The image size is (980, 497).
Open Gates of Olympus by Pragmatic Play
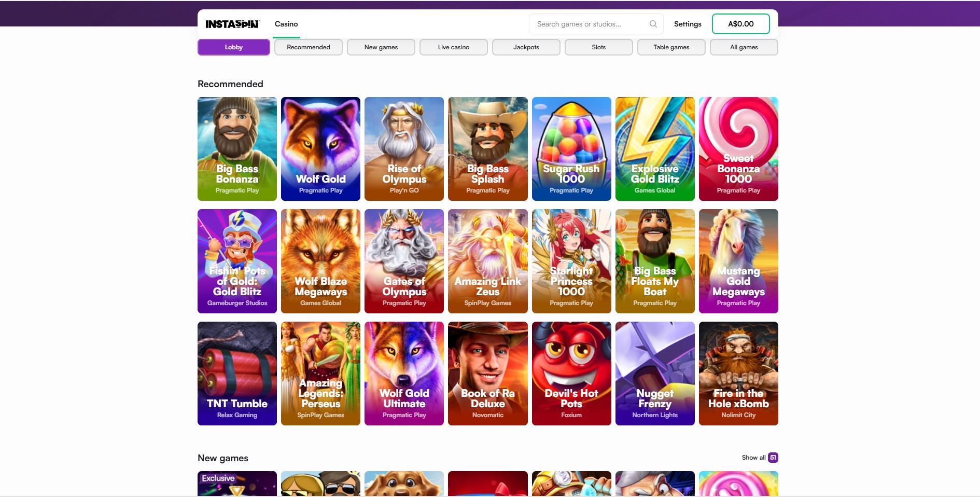point(404,261)
